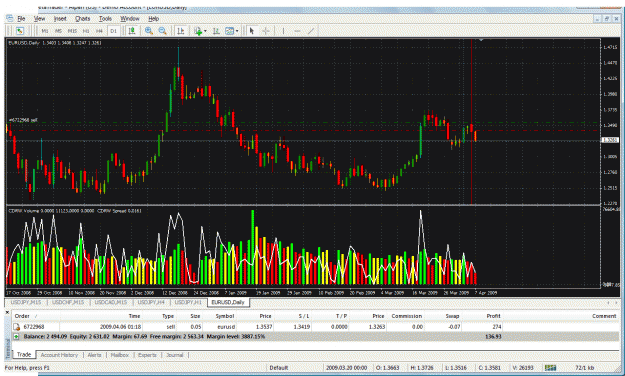Open the Help menu
Viewport: 625px width, 376px height.
point(153,18)
